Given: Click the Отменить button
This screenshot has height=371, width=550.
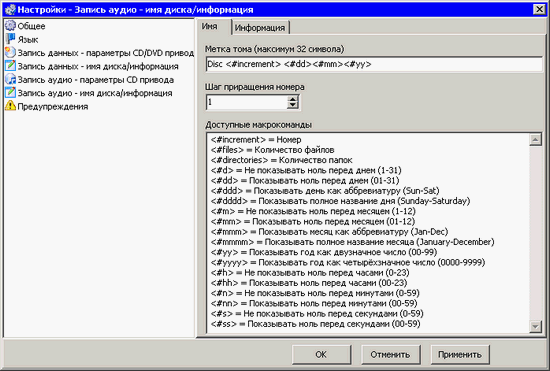Looking at the screenshot, I should coord(390,355).
